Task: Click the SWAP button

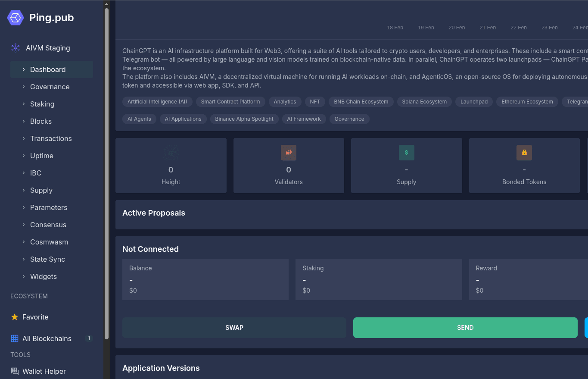Action: (x=234, y=328)
